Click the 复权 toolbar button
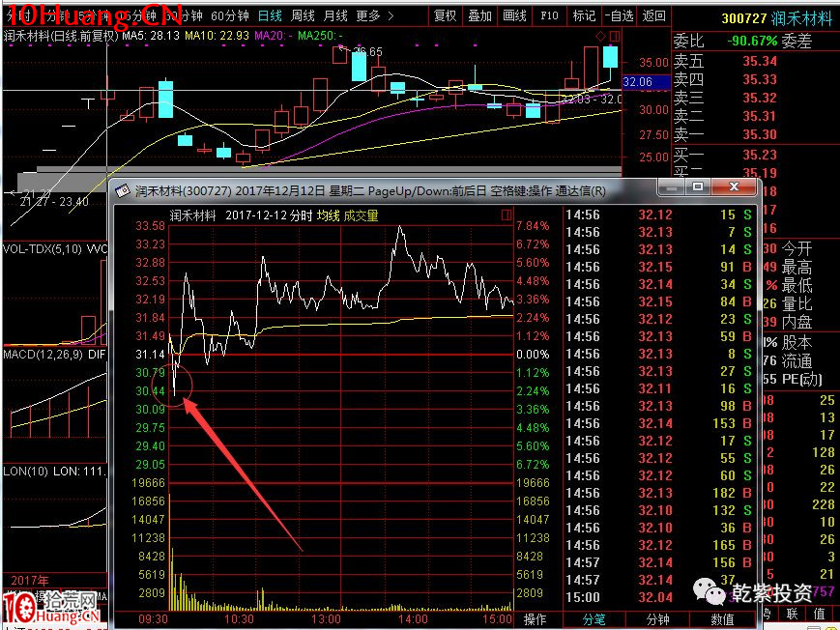This screenshot has height=630, width=840. pyautogui.click(x=446, y=16)
